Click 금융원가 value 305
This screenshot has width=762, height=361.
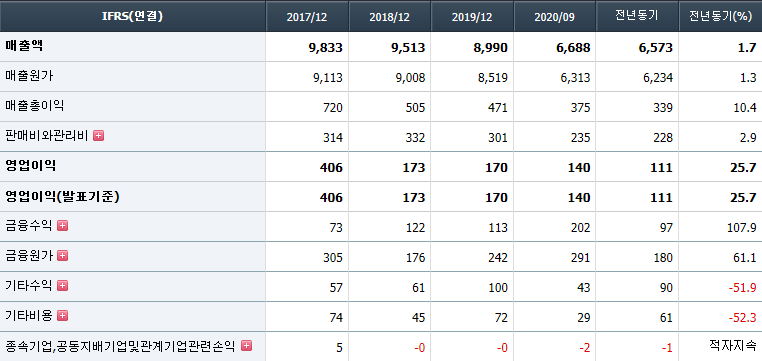pos(333,258)
